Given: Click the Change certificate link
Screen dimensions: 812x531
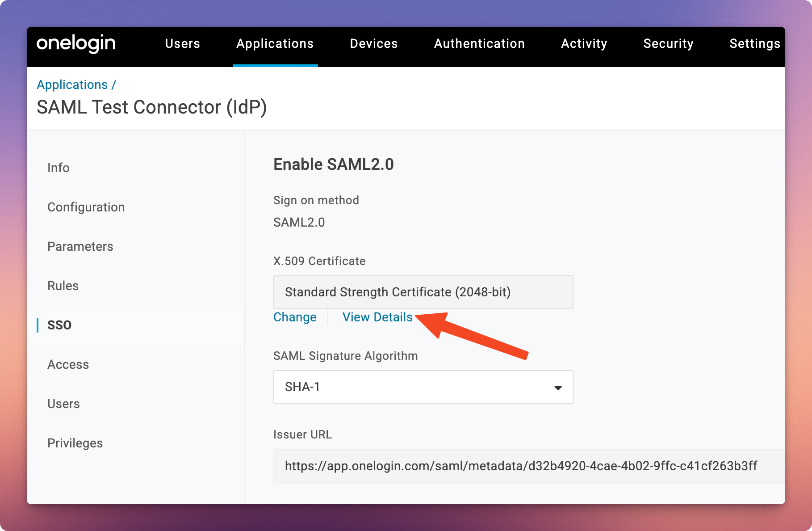Looking at the screenshot, I should [295, 317].
